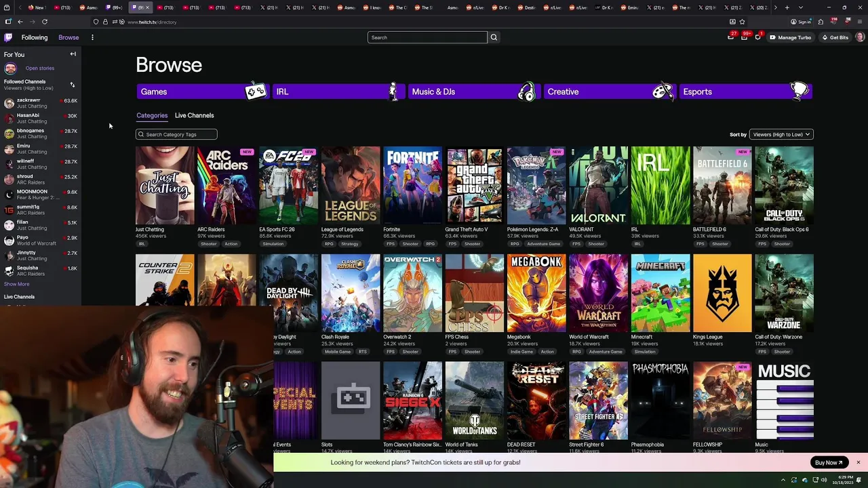Collapse the For You sidebar
868x488 pixels.
73,54
